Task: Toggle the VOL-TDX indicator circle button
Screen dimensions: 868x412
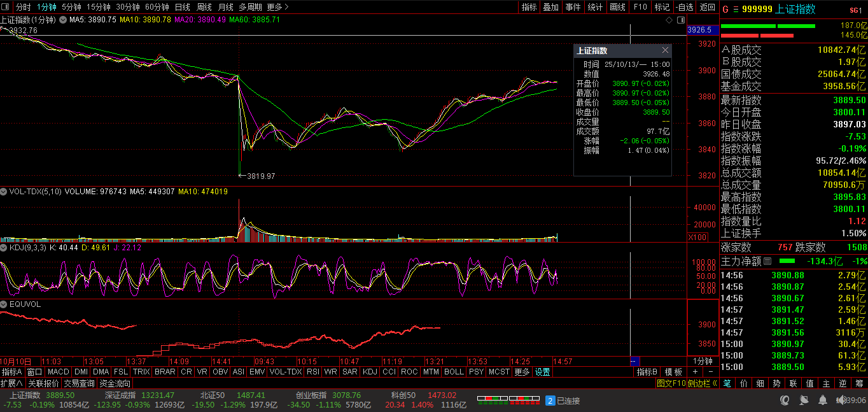Action: pyautogui.click(x=4, y=192)
